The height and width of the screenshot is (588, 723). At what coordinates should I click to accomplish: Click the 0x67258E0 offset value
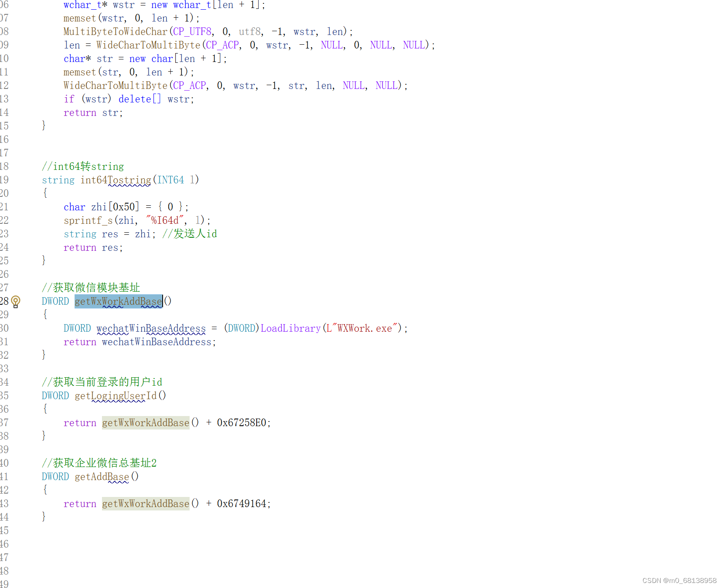241,423
